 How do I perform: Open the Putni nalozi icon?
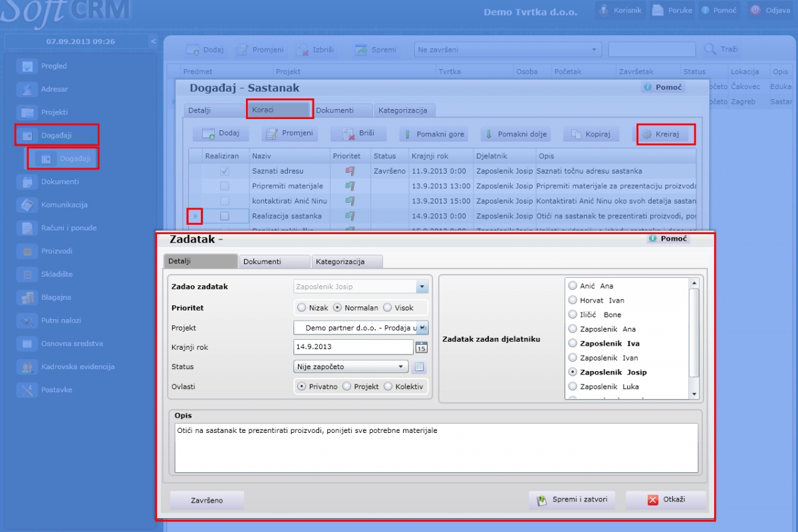coord(27,321)
